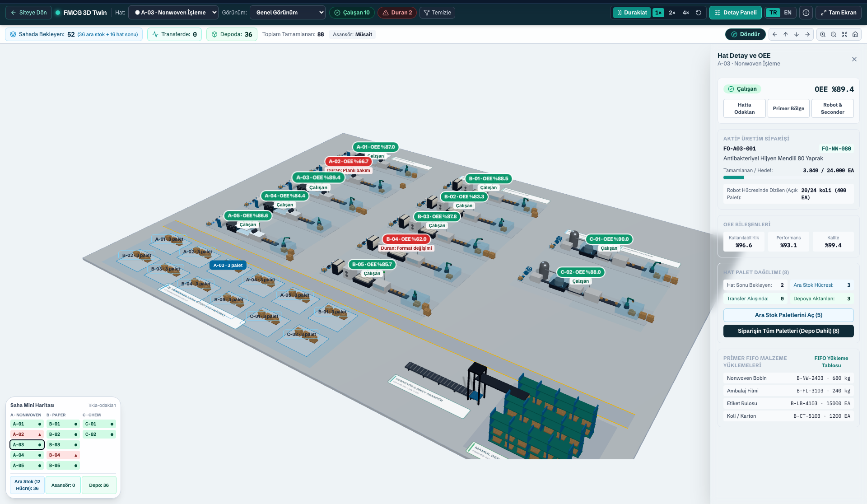Click Siteye Dön back arrow button
Screen dimensions: 867x504
click(x=29, y=13)
